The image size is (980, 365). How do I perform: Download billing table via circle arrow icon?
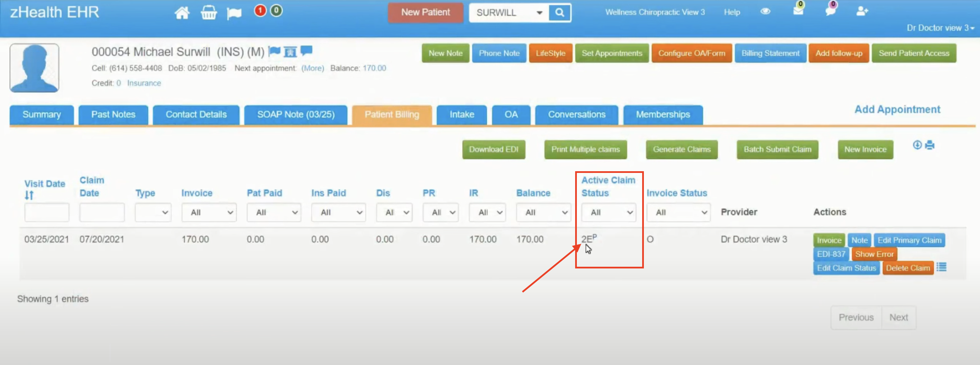tap(917, 145)
